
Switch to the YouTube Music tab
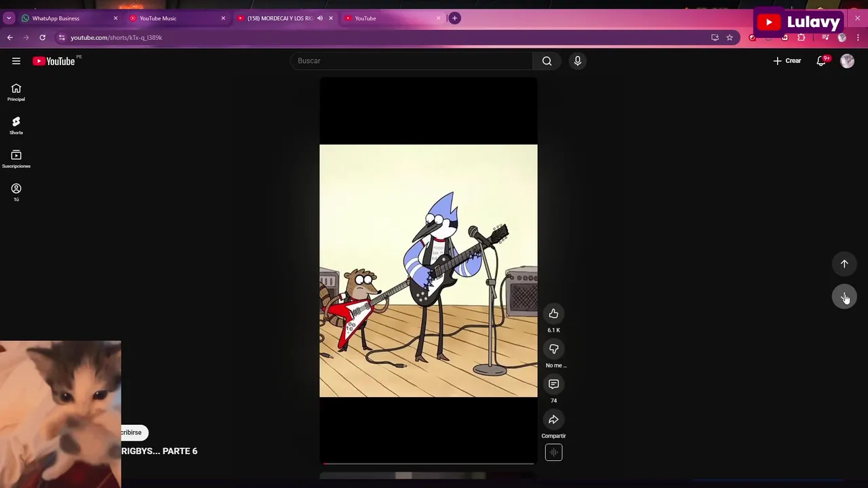tap(175, 18)
